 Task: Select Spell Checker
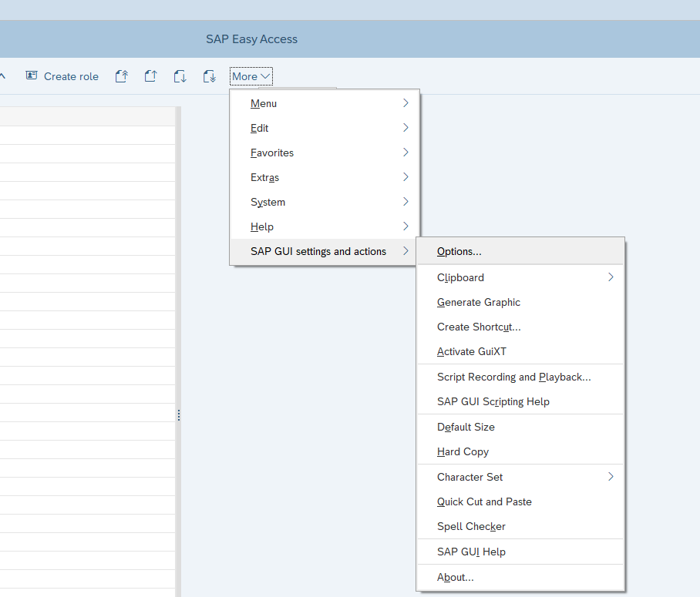(x=520, y=526)
